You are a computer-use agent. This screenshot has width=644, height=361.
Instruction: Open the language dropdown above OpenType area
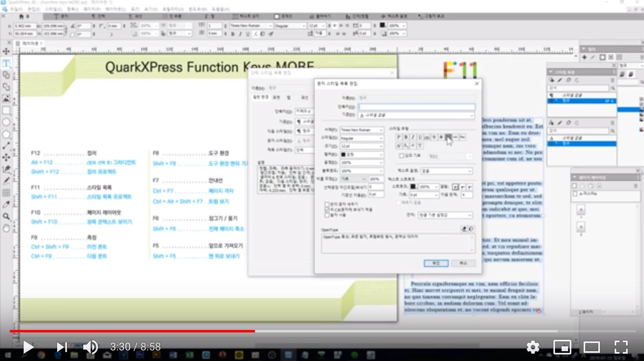445,215
